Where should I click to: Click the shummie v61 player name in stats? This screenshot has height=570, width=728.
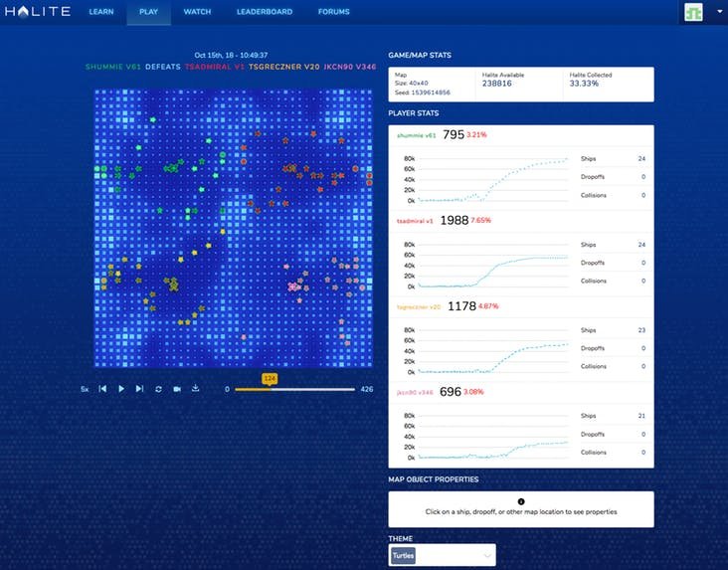[x=416, y=135]
